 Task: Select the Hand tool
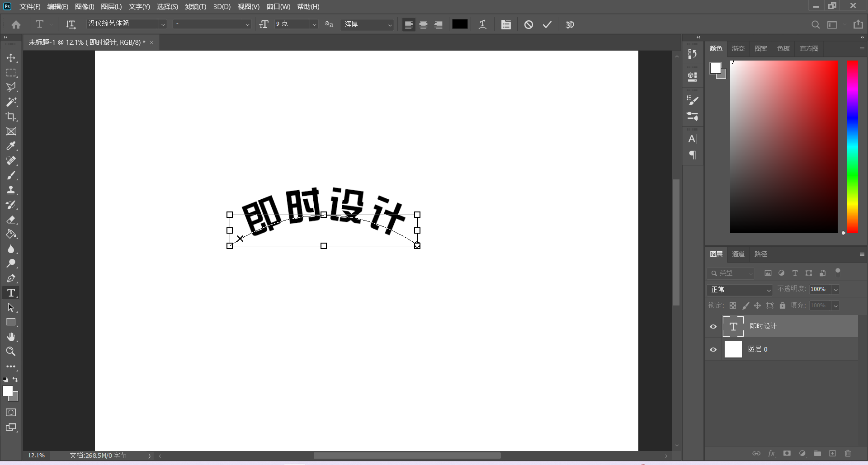11,337
